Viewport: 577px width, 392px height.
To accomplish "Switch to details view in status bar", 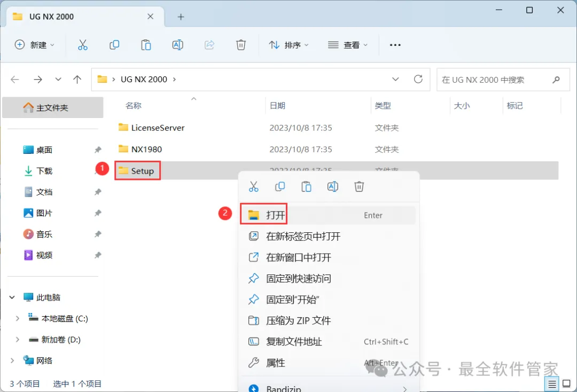I will coord(552,385).
